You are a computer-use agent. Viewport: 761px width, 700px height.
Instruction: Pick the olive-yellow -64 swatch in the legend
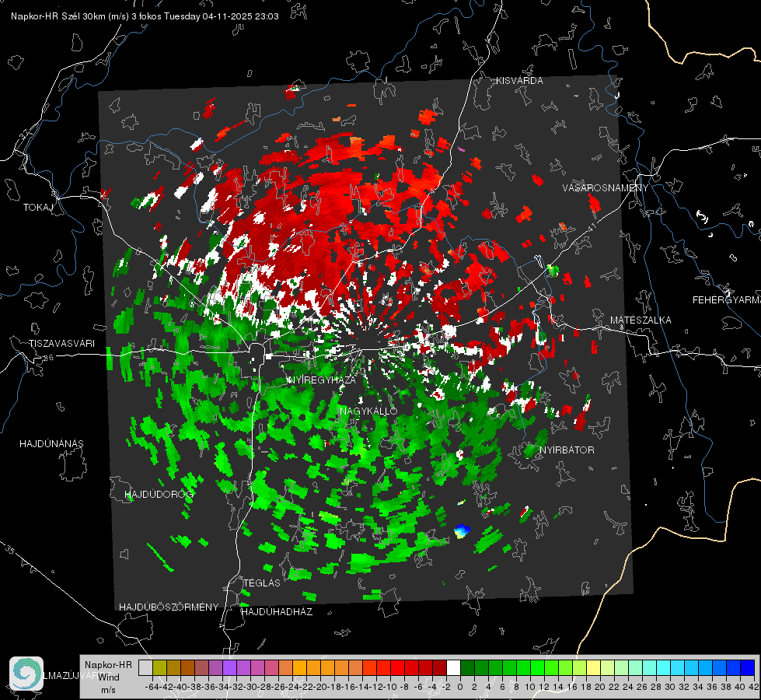pyautogui.click(x=159, y=667)
